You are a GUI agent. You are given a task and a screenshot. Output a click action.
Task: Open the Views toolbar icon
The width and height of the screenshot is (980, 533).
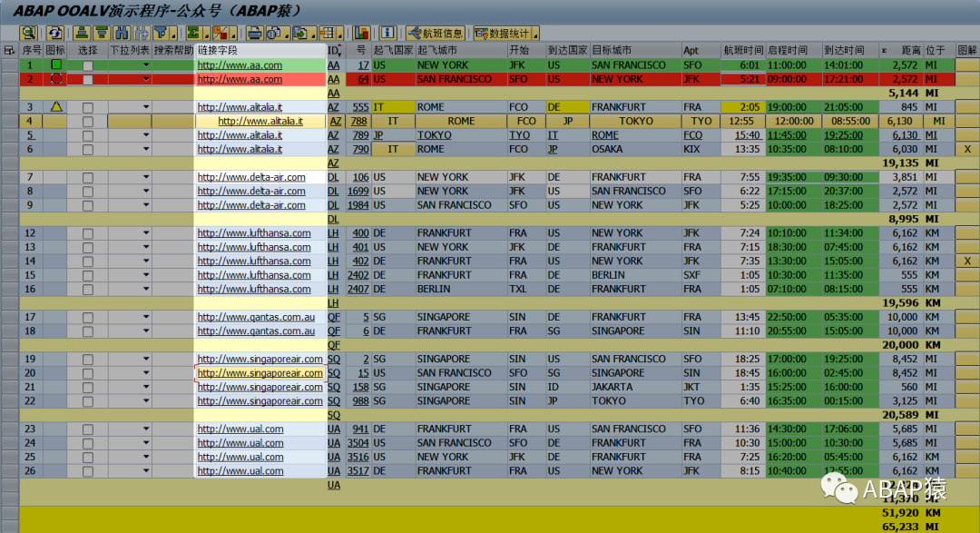pyautogui.click(x=274, y=34)
